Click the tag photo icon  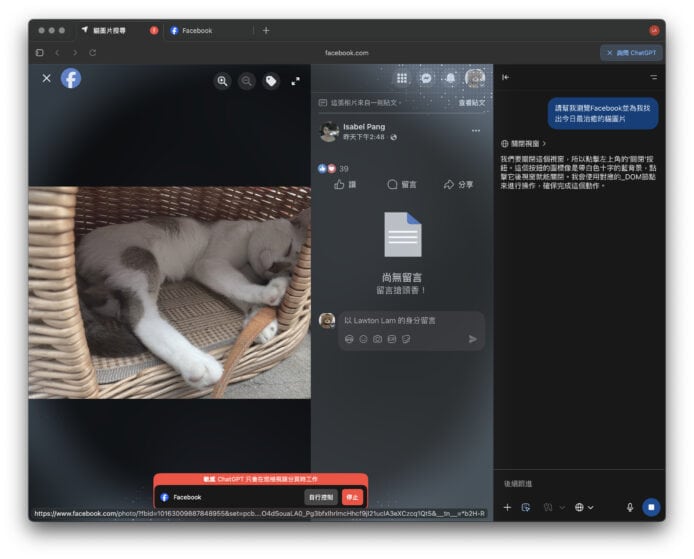point(270,81)
